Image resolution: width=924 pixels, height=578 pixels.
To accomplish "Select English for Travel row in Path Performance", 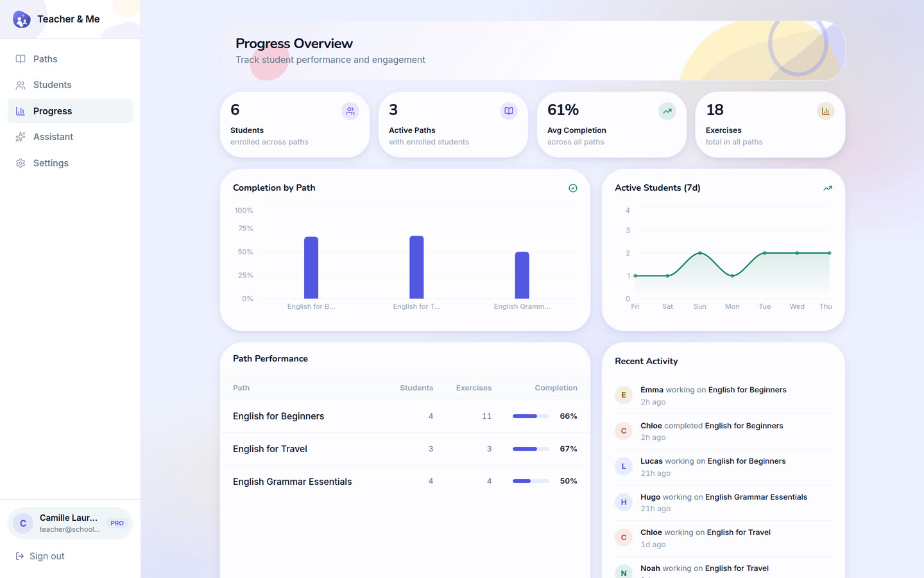I will coord(405,449).
